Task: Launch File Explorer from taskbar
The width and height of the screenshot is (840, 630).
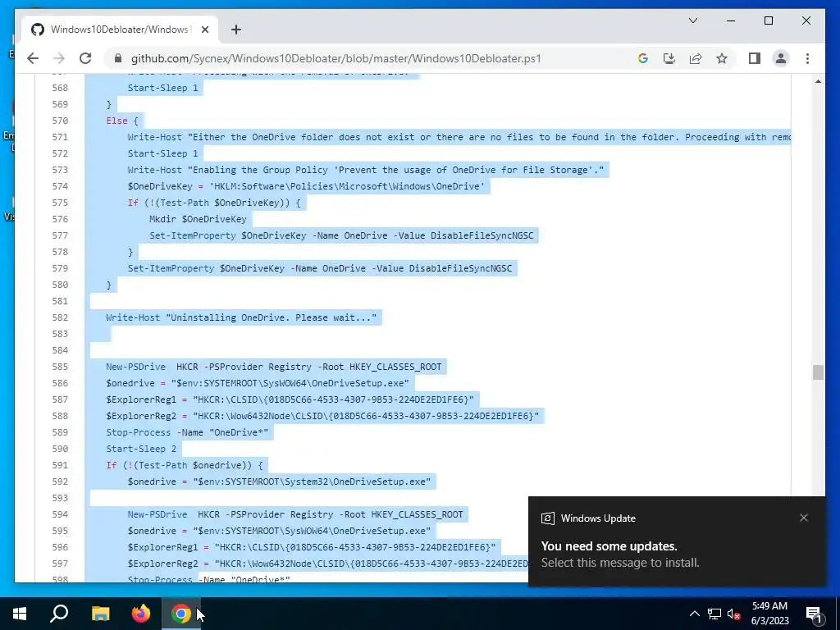Action: pyautogui.click(x=100, y=614)
